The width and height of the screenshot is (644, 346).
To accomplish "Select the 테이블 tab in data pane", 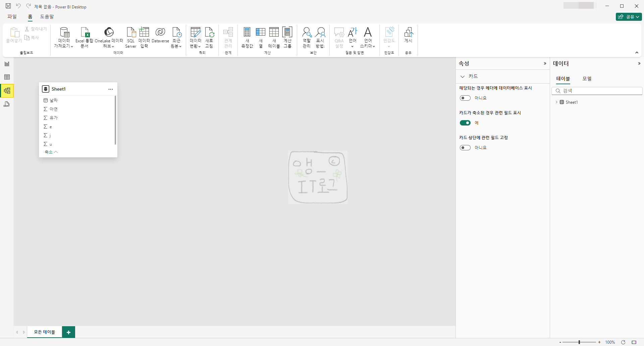I will tap(563, 79).
